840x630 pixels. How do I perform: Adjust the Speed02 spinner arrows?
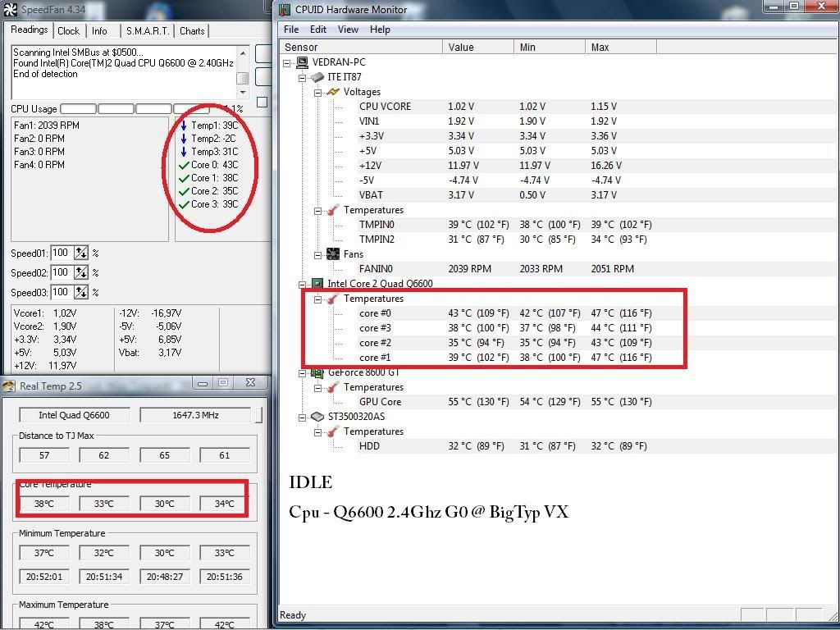[x=81, y=272]
